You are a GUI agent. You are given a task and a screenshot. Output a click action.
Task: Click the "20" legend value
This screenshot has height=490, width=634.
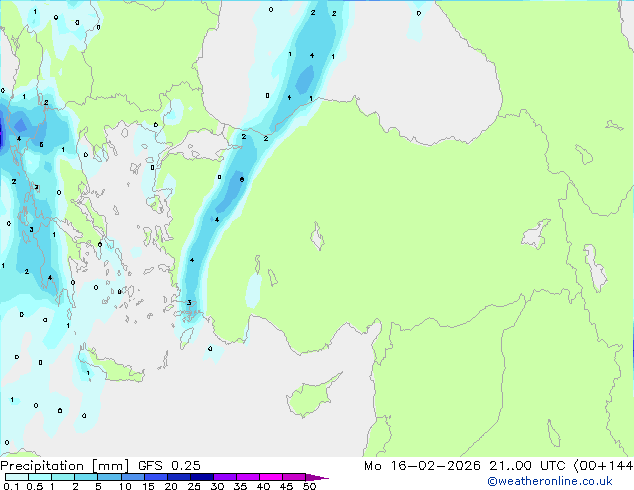click(171, 486)
